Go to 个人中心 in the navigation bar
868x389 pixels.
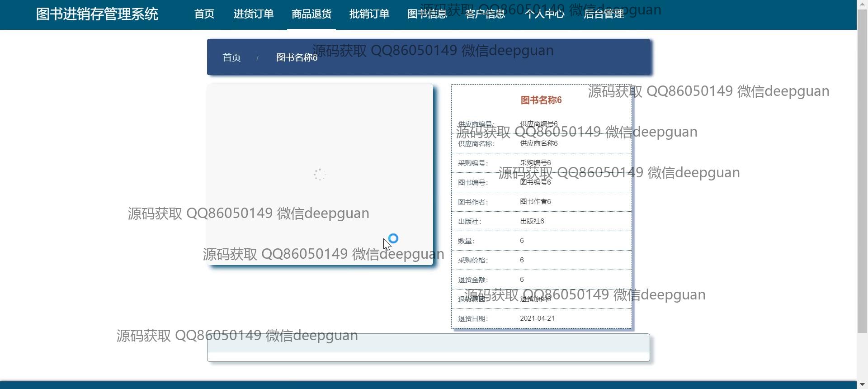pyautogui.click(x=544, y=14)
